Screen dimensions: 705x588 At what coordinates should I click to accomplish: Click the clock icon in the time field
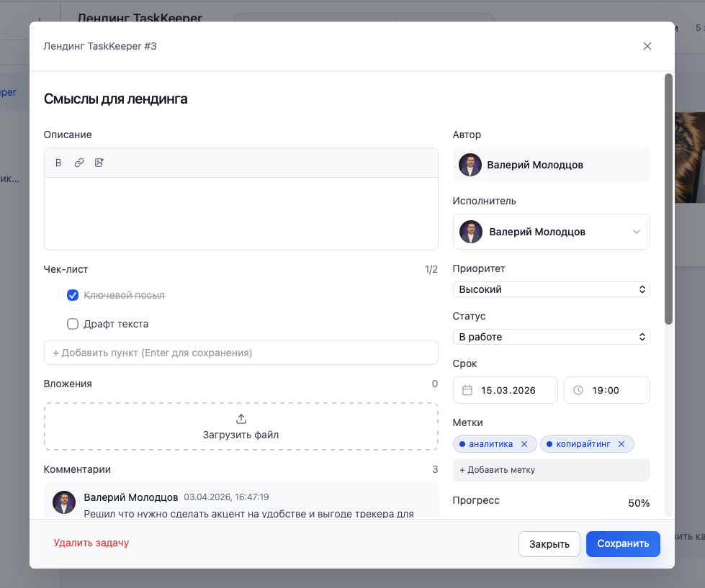pos(578,390)
